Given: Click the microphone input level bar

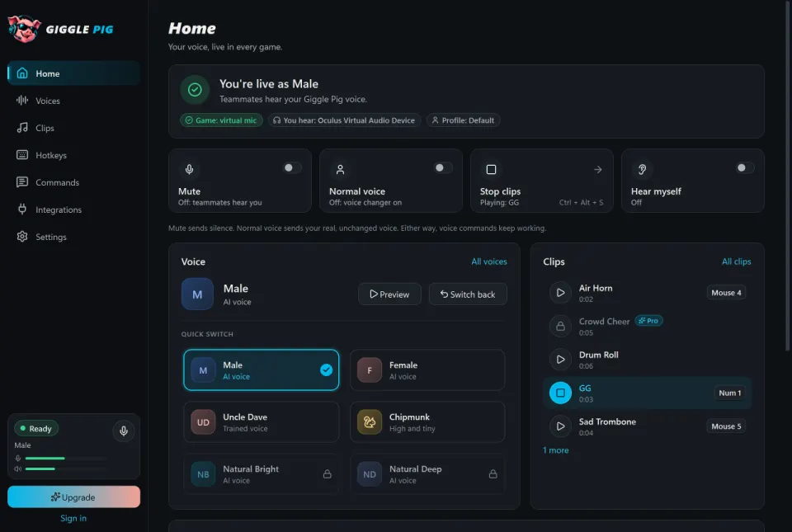Looking at the screenshot, I should [66, 459].
